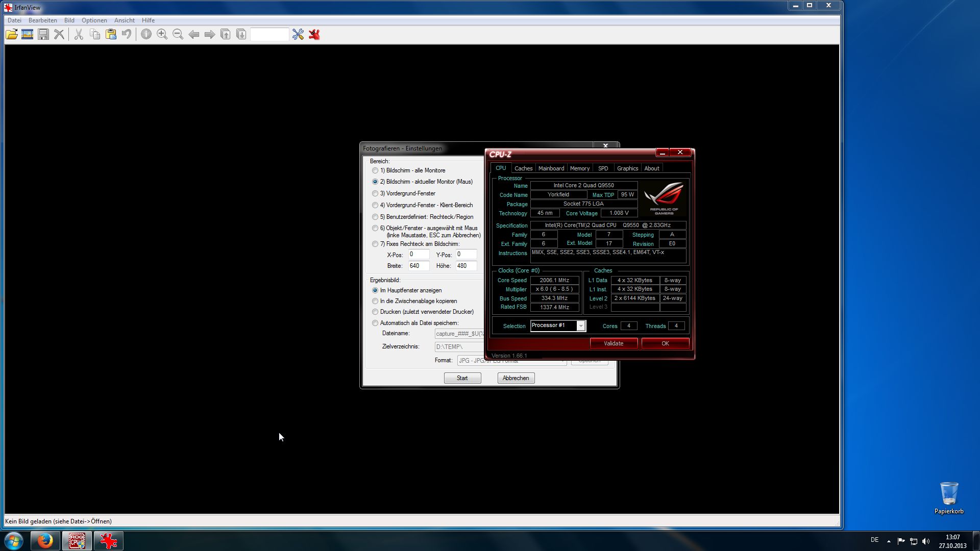
Task: Choose the 'Vordergrund-Fenster' capture option
Action: point(375,193)
